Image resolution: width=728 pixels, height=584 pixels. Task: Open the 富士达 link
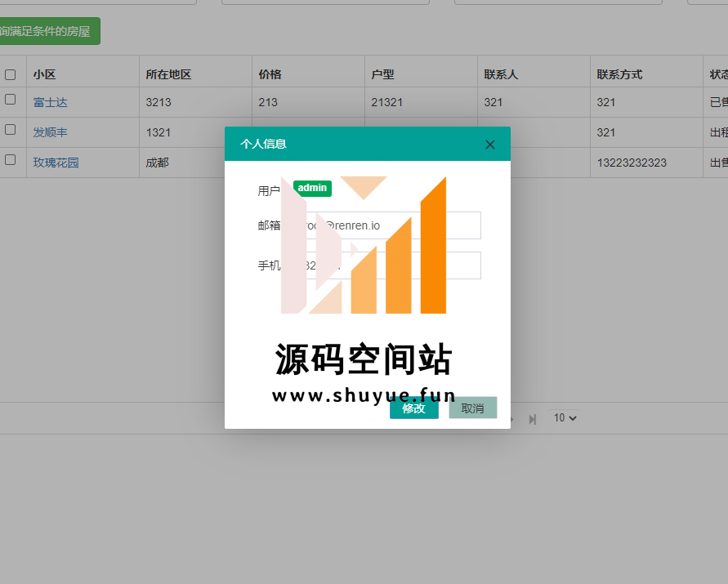(x=50, y=102)
